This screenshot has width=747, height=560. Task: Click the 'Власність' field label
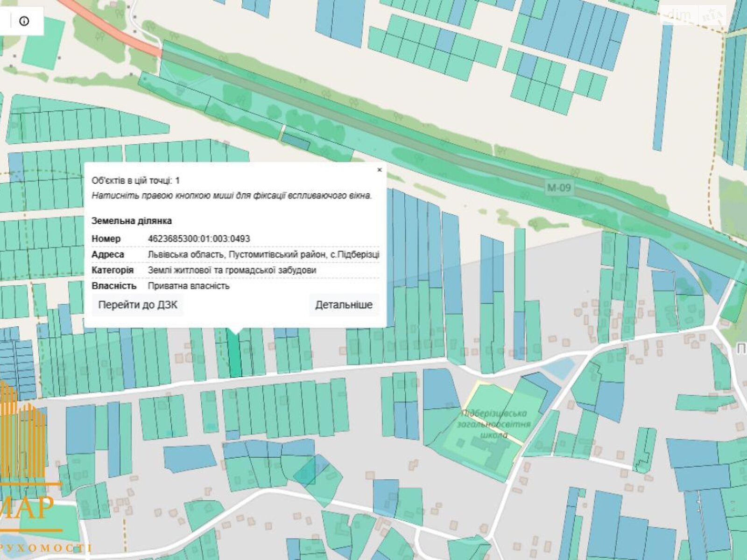[x=114, y=286]
